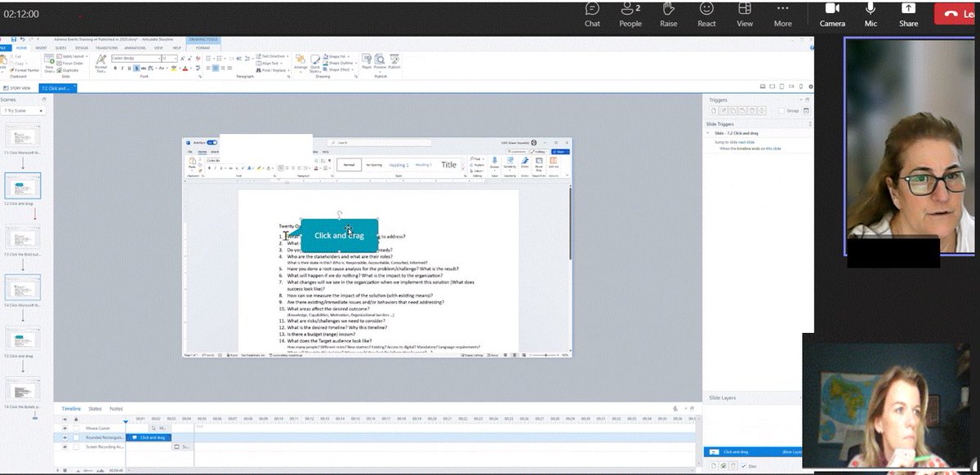Open the font size dropdown

click(x=169, y=58)
